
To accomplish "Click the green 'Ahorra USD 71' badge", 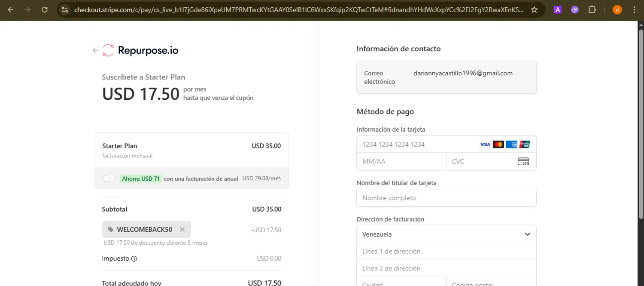I will point(141,178).
